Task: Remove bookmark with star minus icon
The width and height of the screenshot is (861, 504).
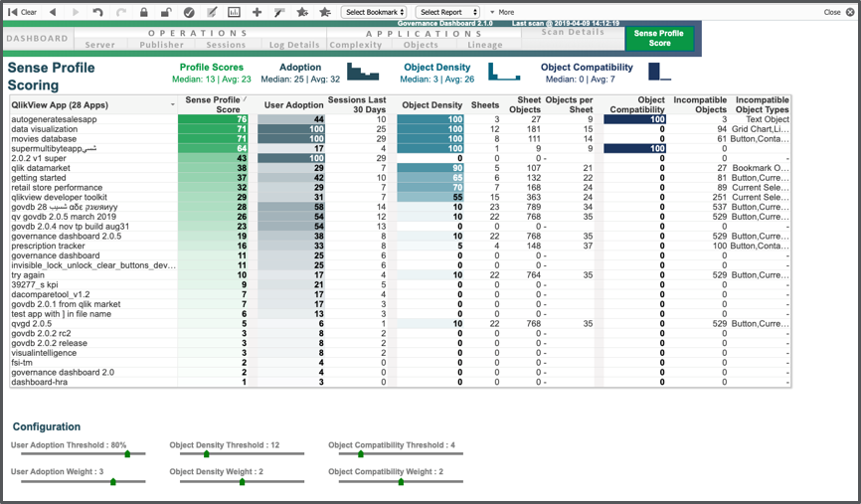Action: [325, 12]
